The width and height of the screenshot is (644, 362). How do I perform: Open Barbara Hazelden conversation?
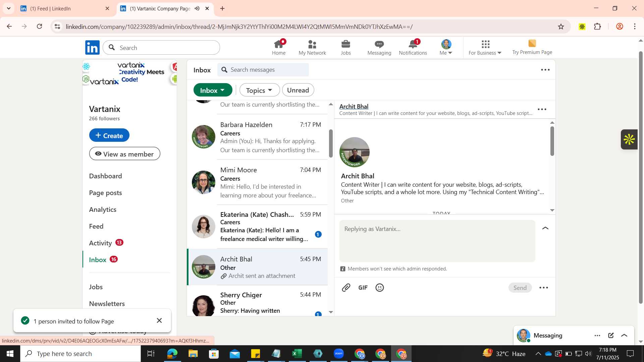click(257, 137)
